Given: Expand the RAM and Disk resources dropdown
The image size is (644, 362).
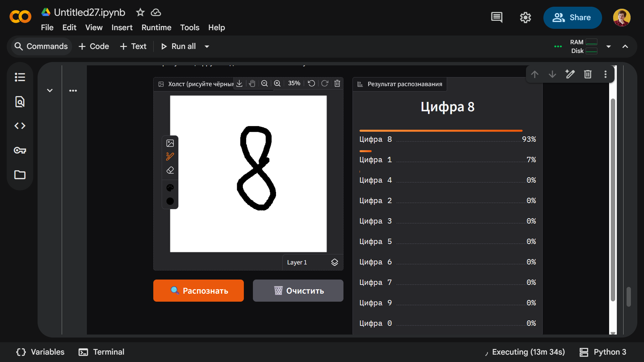Looking at the screenshot, I should click(x=608, y=47).
